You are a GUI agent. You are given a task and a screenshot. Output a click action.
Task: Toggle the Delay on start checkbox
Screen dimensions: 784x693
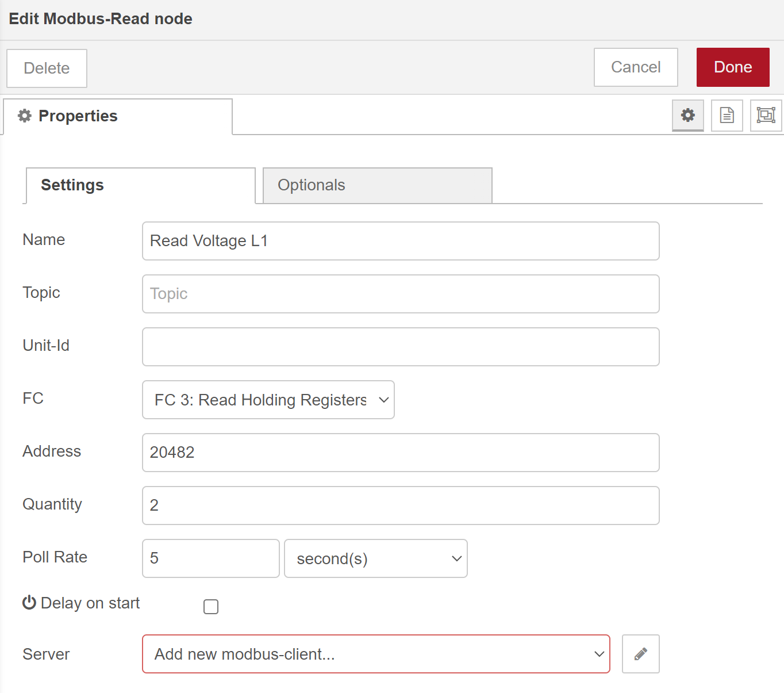point(211,607)
